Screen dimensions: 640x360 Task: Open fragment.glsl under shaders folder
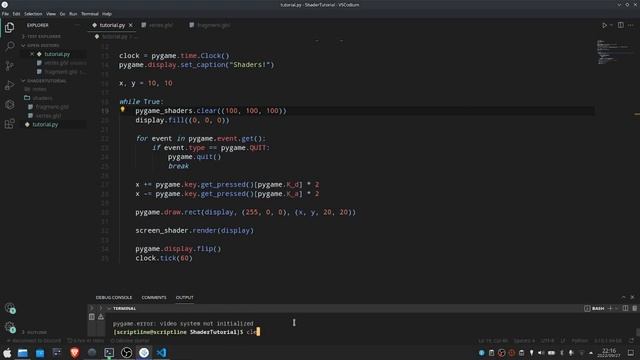click(53, 107)
